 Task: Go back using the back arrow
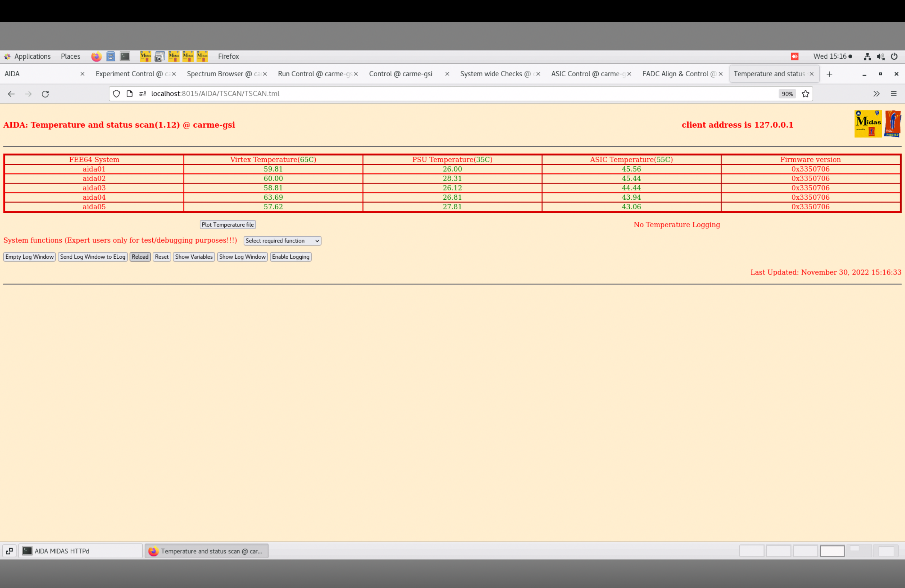click(11, 94)
